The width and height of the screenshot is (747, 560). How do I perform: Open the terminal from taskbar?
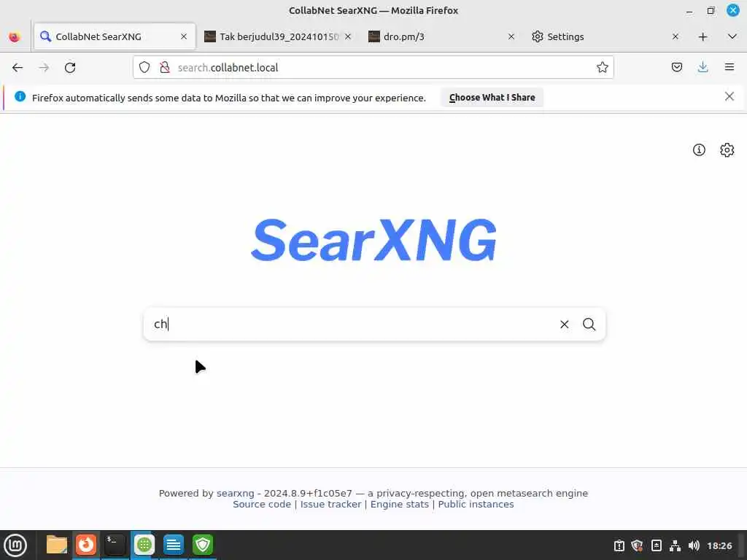115,545
